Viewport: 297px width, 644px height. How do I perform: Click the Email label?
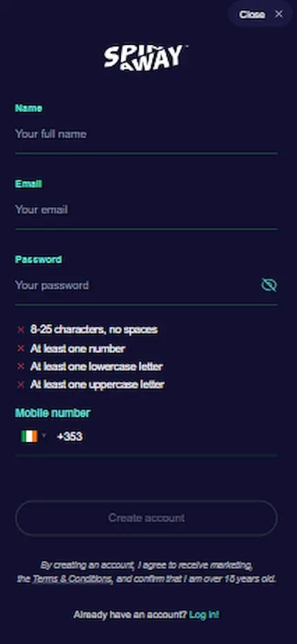(x=28, y=184)
